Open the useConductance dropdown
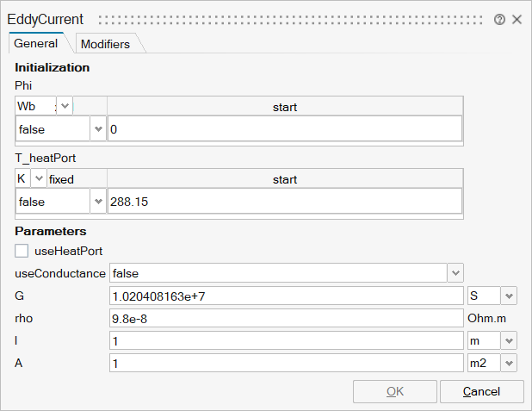 click(455, 273)
